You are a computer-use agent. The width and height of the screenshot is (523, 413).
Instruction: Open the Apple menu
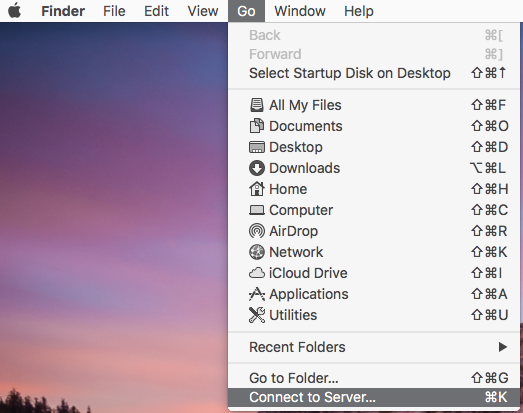pos(14,11)
